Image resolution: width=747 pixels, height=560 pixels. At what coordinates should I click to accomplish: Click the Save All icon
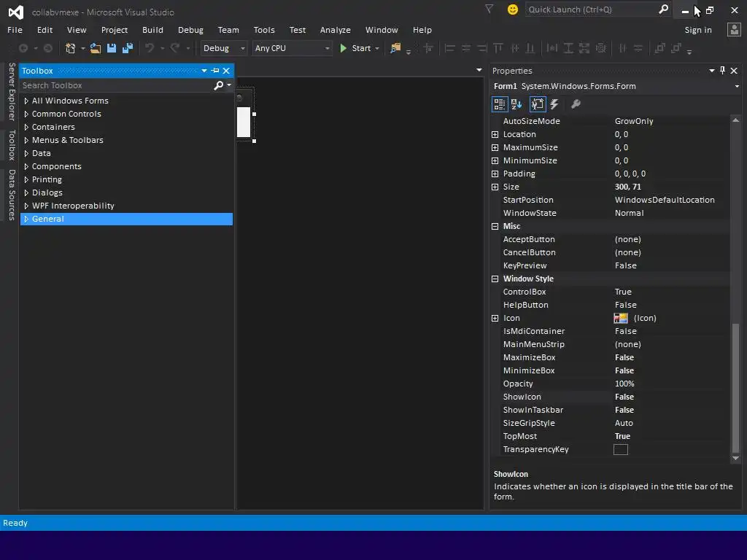coord(128,48)
